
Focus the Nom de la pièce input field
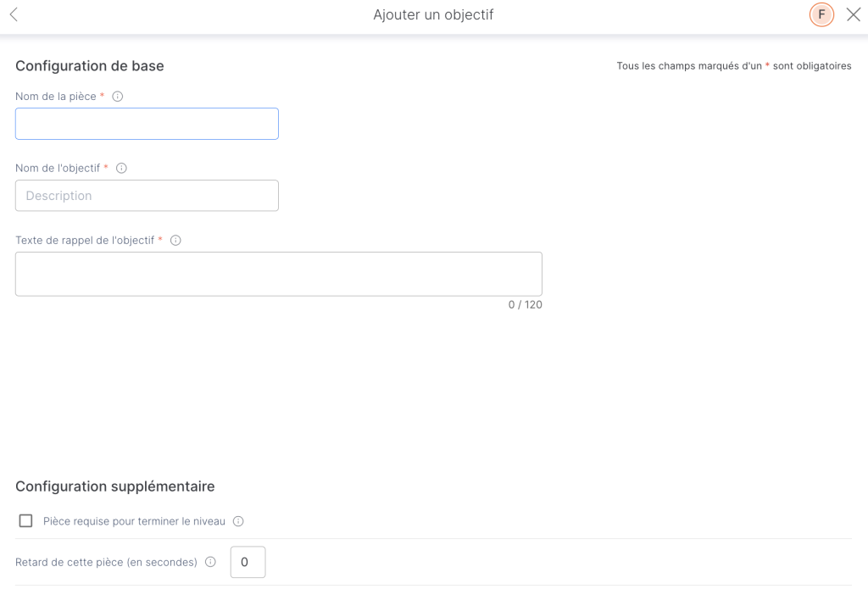click(147, 124)
